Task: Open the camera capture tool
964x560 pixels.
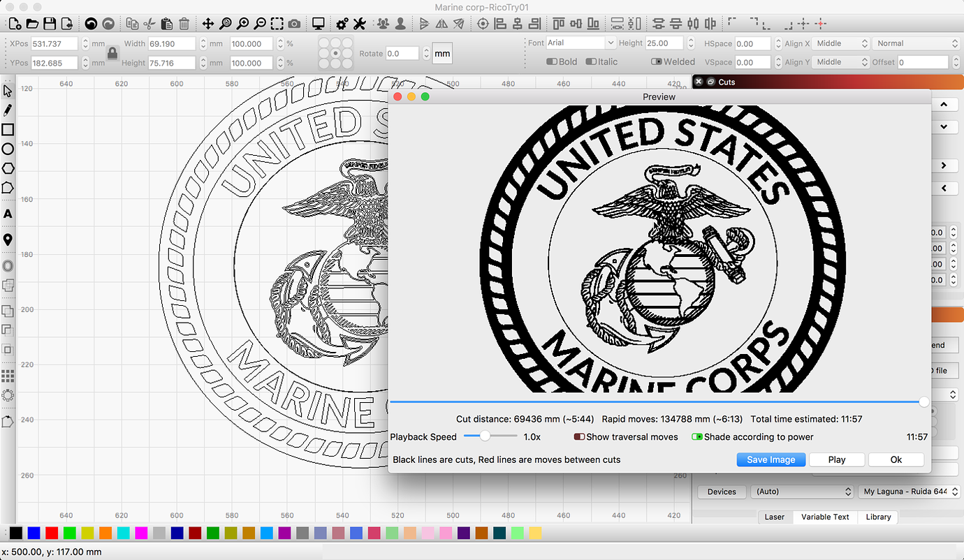Action: point(295,24)
